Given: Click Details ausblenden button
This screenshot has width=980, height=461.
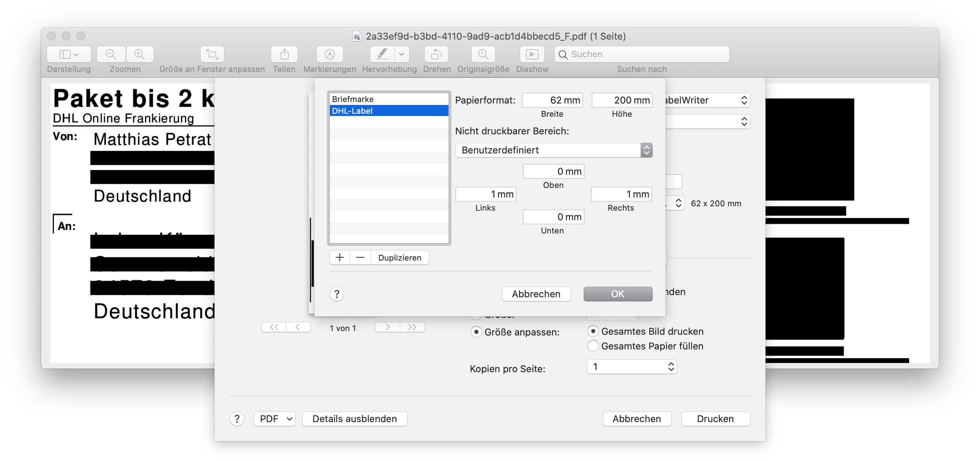Looking at the screenshot, I should coord(354,419).
